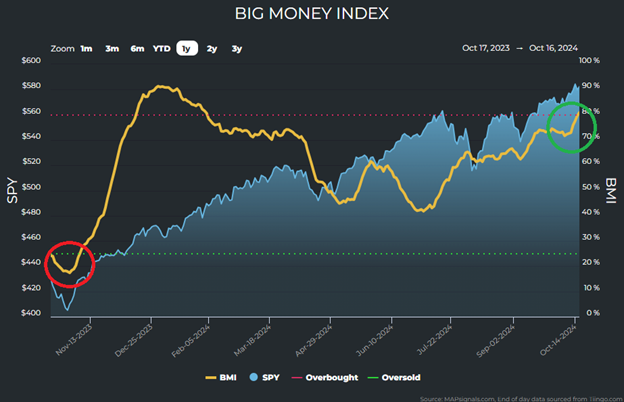Switch chart to 6m zoom
The image size is (624, 402).
137,48
